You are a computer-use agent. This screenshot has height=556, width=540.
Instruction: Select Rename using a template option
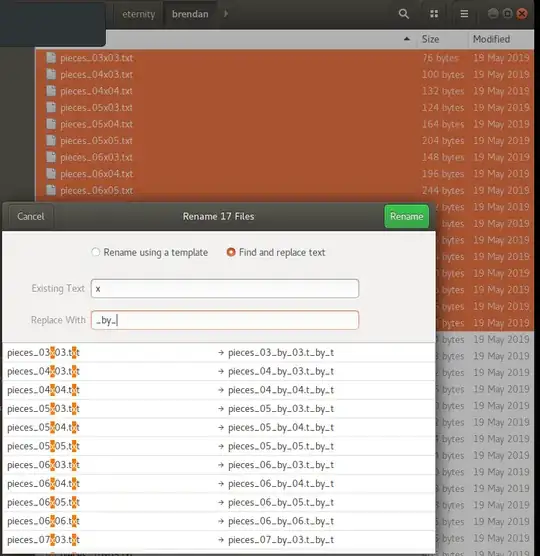click(150, 252)
